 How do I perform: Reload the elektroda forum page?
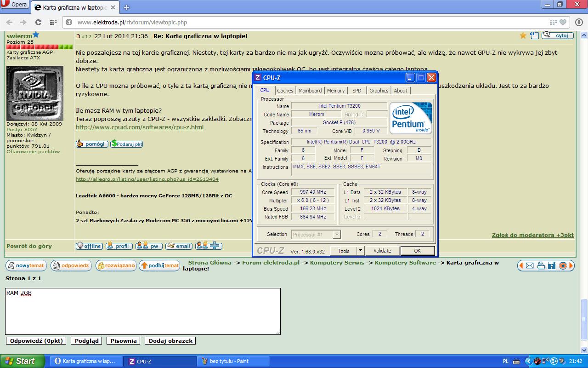click(x=38, y=22)
